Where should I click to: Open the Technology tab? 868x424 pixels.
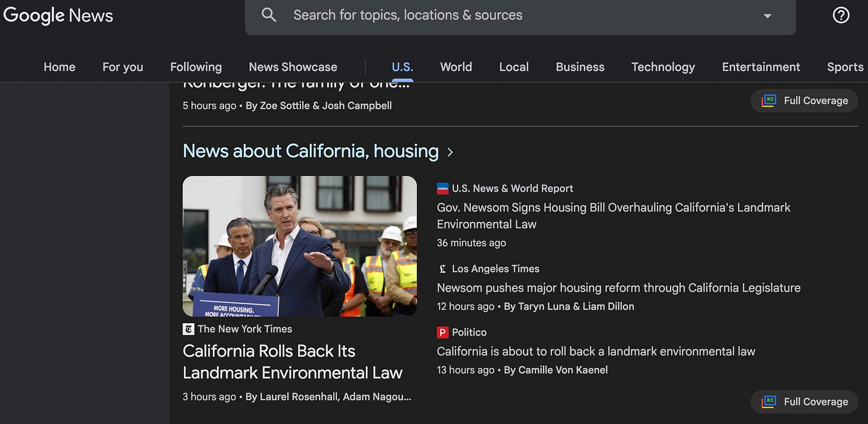click(x=663, y=67)
